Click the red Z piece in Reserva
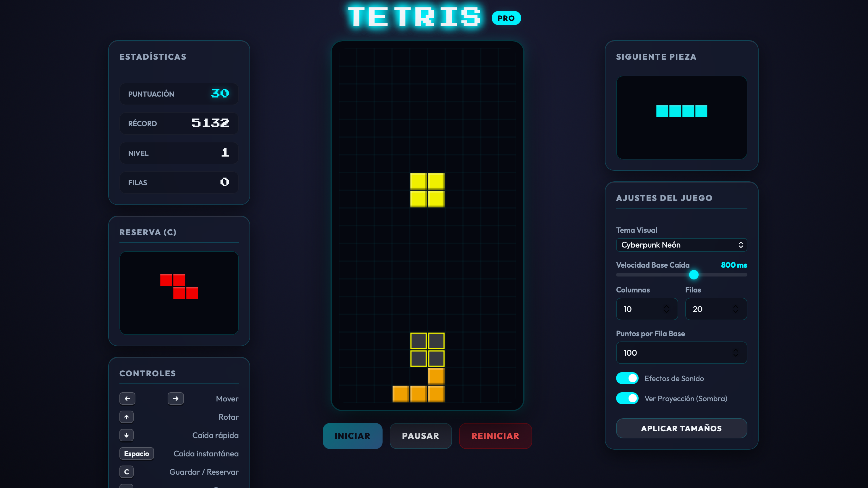 [179, 286]
